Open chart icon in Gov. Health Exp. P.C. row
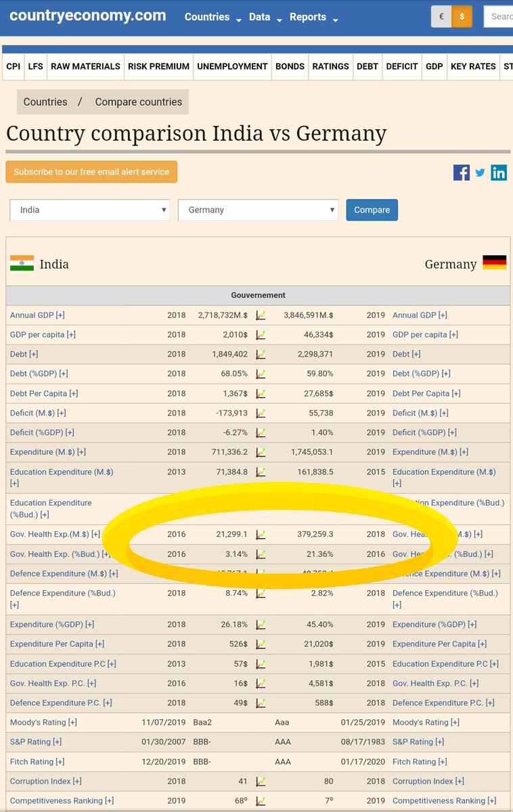This screenshot has width=513, height=812. tap(261, 683)
